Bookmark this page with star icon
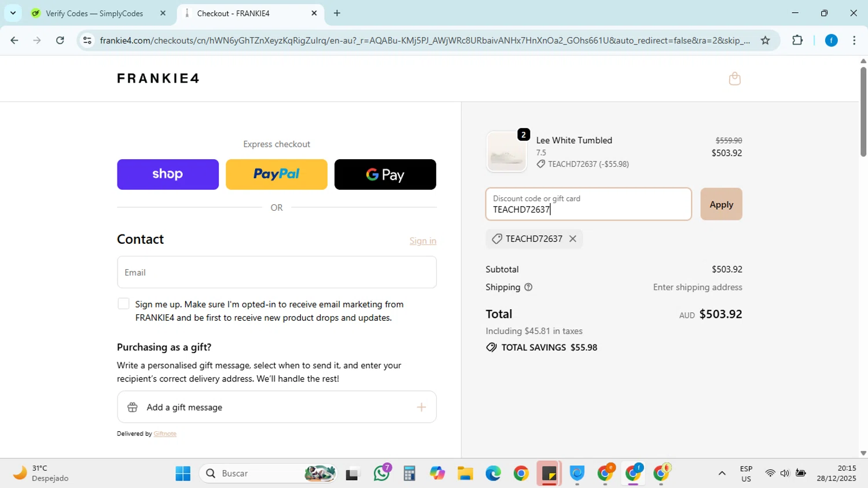The height and width of the screenshot is (488, 868). 765,41
